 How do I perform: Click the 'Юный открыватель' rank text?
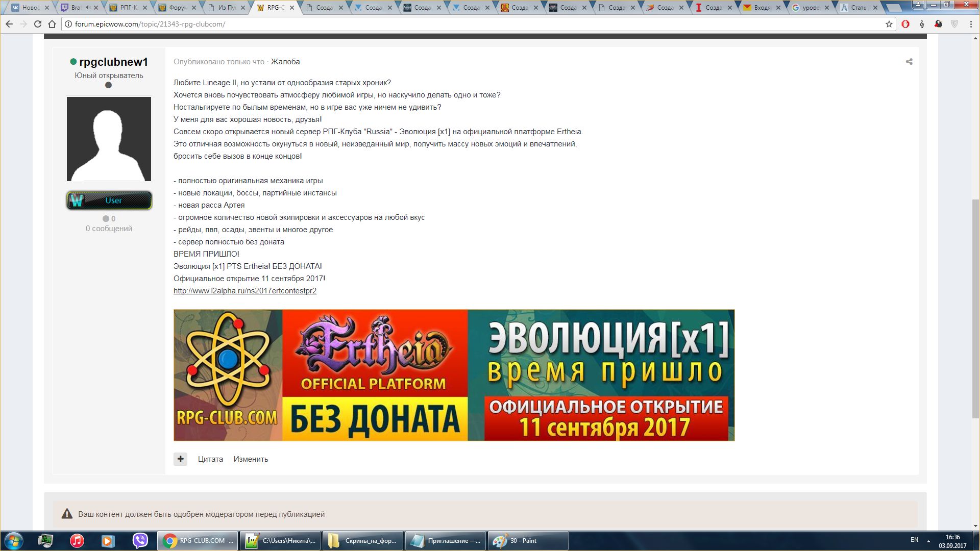point(109,76)
